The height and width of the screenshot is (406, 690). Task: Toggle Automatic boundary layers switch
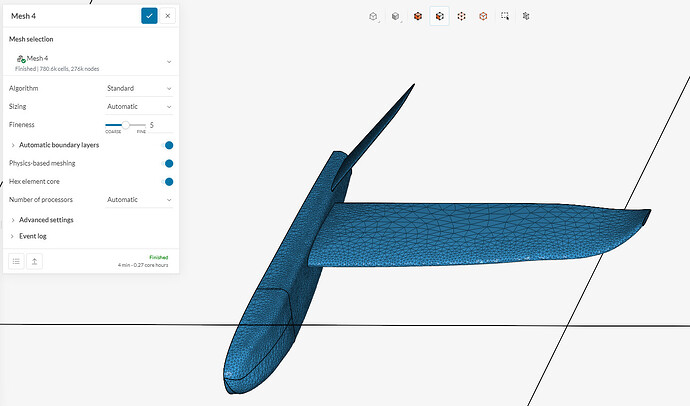(168, 145)
